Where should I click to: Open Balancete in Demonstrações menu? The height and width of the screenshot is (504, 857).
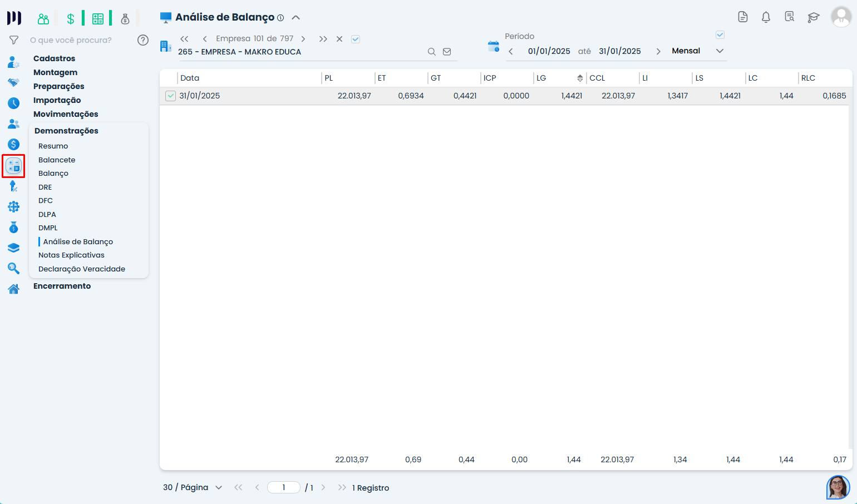coord(57,160)
